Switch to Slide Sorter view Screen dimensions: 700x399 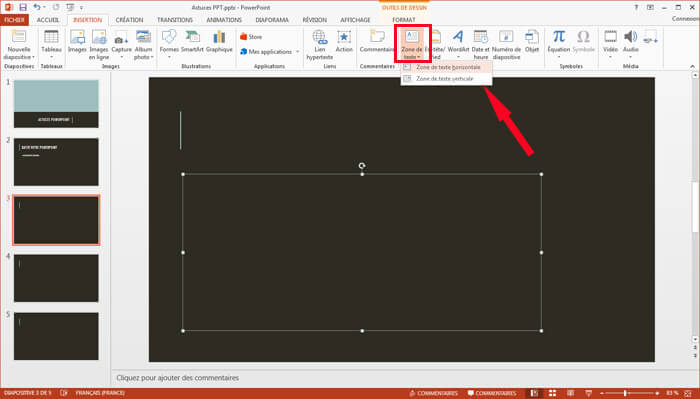[552, 393]
